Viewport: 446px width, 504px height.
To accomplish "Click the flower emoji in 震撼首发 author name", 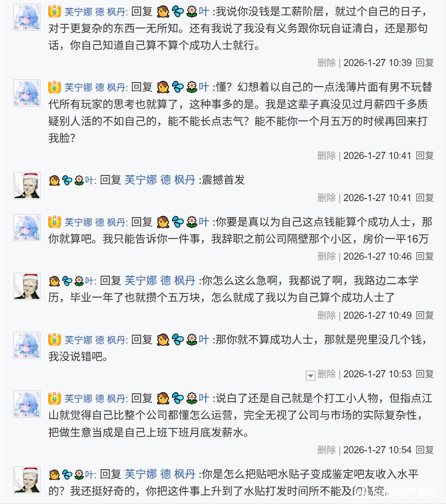I will point(79,180).
